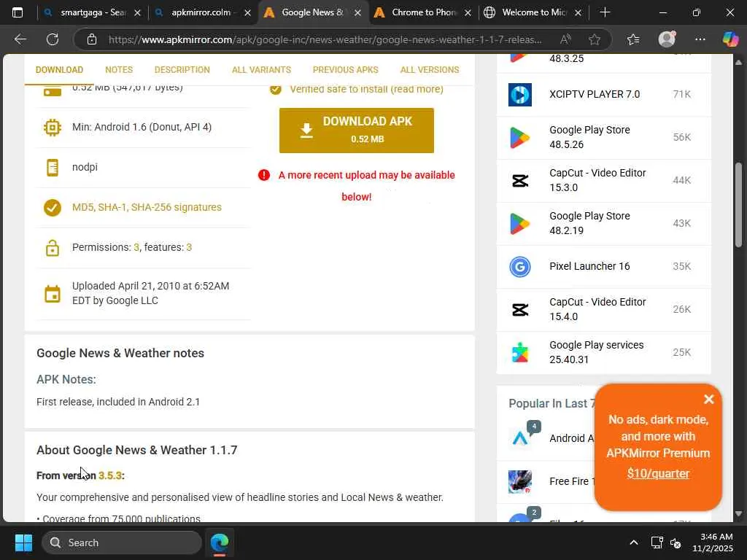This screenshot has height=560, width=747.
Task: Click the Free Fire app thumbnail
Action: pyautogui.click(x=519, y=481)
